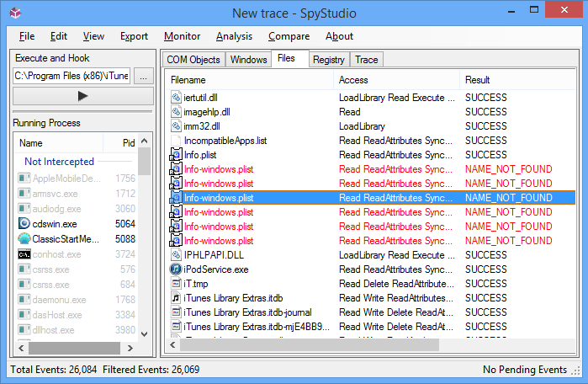Switch to the Registry tab
Screen dimensions: 588x384
pos(329,60)
